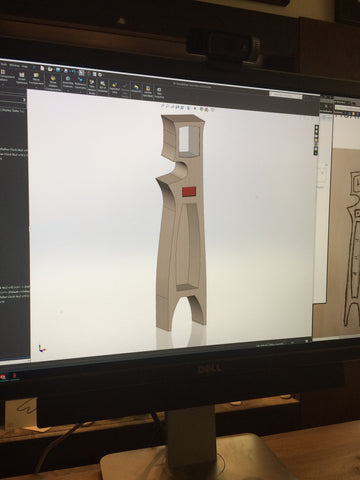Open the Appearances task pane tab
Viewport: 360px width, 480px height.
(x=316, y=144)
